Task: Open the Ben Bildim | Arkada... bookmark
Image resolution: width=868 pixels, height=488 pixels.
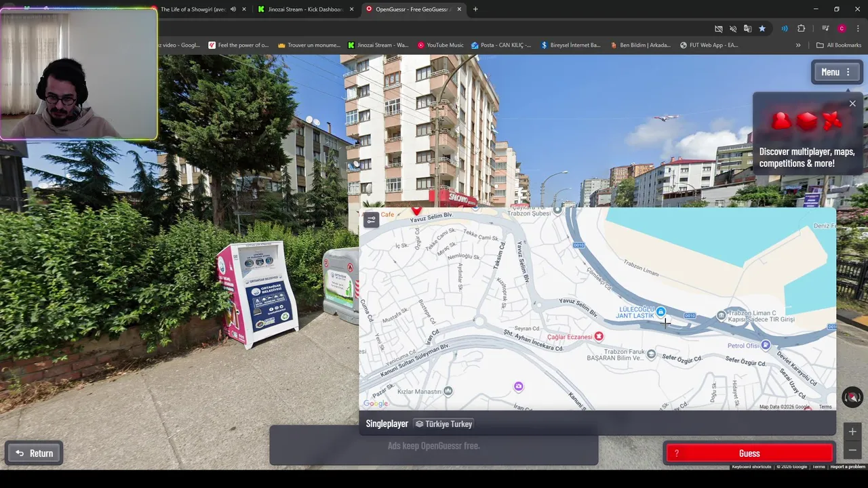Action: point(640,45)
